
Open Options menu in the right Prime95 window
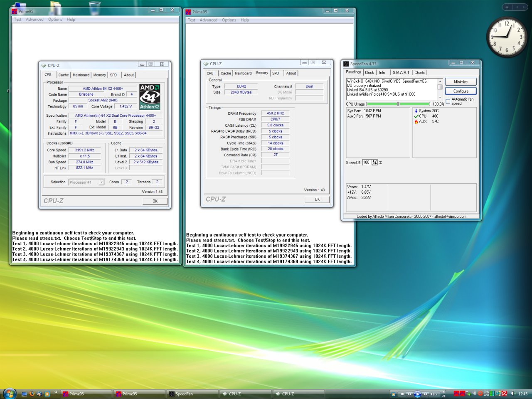(x=229, y=20)
